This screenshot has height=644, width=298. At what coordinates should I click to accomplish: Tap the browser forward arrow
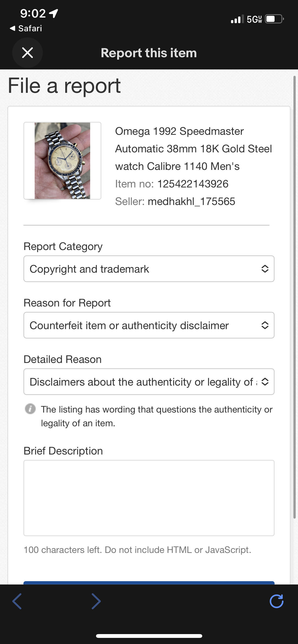point(96,601)
